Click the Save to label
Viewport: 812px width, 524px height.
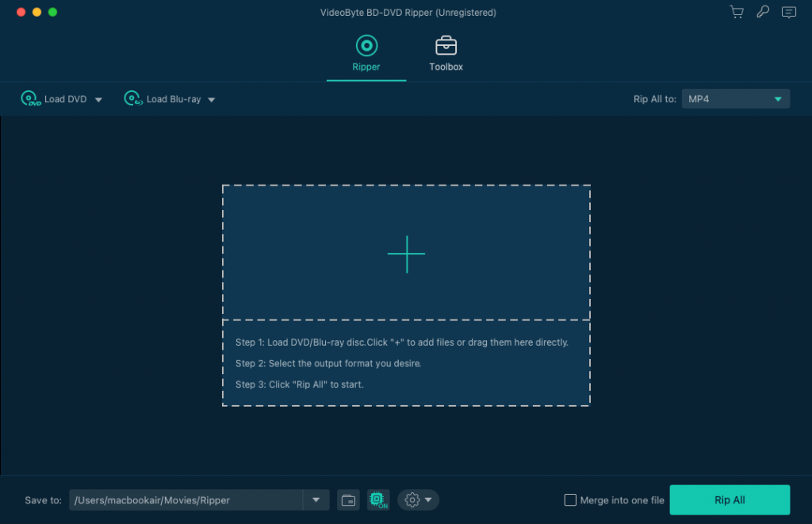(43, 500)
